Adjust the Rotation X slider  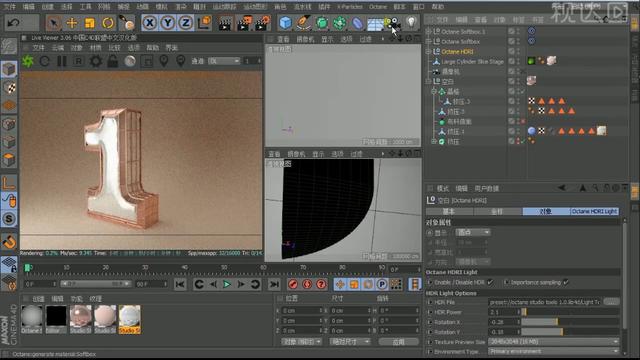click(570, 322)
